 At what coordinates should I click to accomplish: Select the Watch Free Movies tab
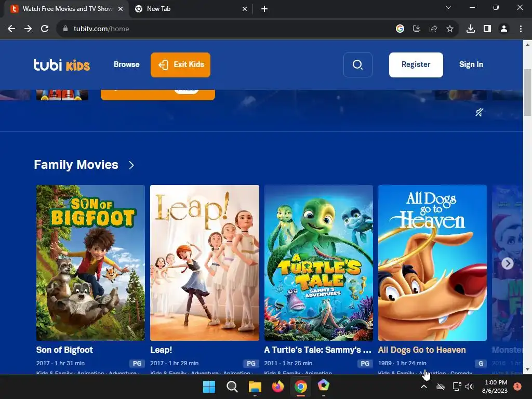coord(66,9)
